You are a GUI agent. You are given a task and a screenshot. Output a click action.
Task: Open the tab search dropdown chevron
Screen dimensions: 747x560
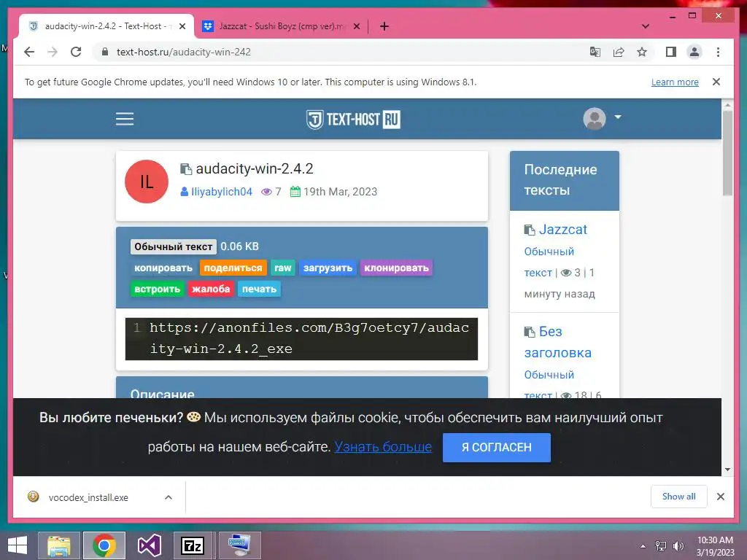pos(646,26)
